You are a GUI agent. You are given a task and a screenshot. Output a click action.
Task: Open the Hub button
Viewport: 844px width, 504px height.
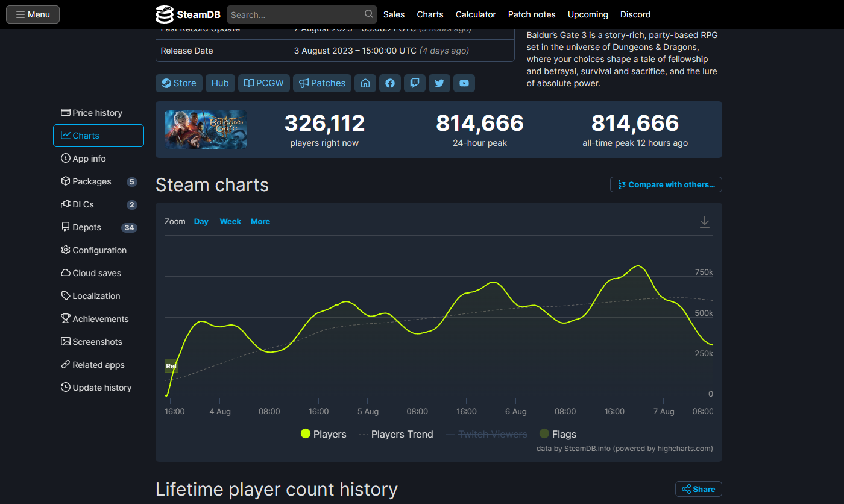click(x=220, y=83)
